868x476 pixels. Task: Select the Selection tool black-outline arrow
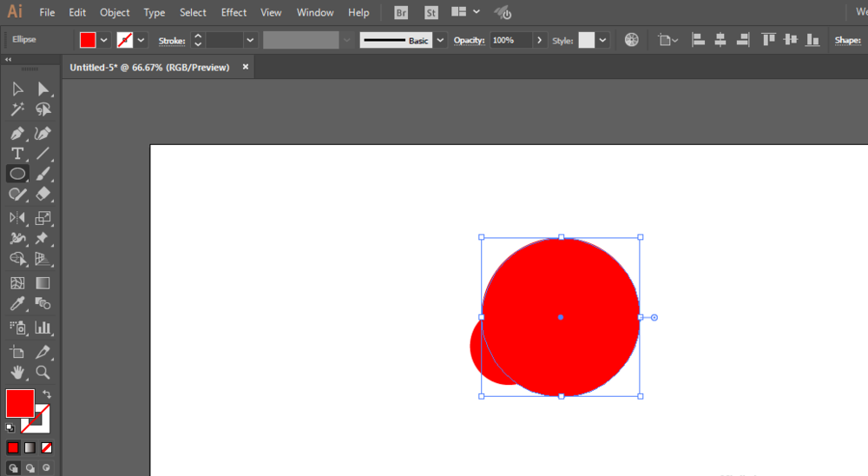(17, 89)
